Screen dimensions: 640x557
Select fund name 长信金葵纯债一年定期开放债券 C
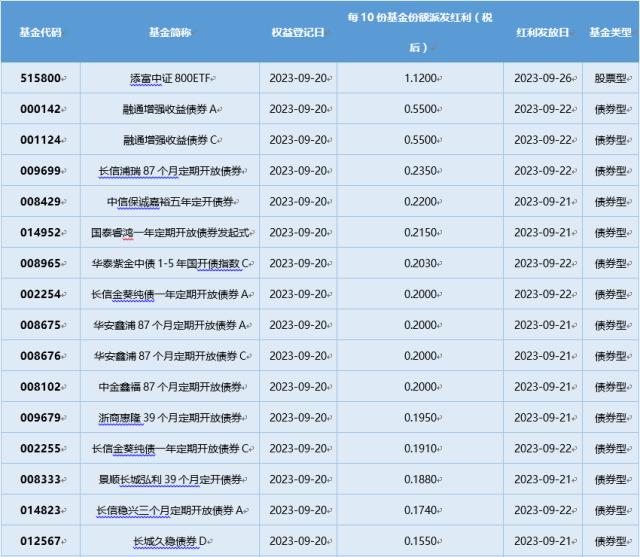[x=170, y=448]
